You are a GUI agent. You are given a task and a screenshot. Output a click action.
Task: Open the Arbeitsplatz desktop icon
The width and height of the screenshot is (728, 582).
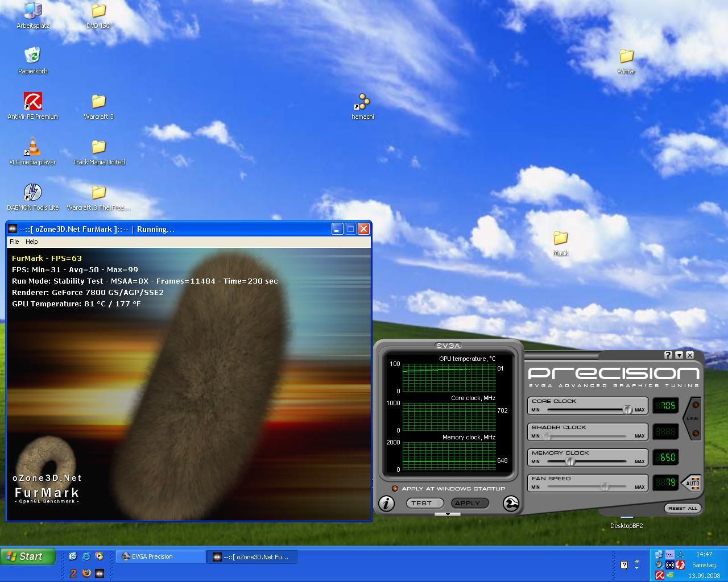click(x=32, y=15)
